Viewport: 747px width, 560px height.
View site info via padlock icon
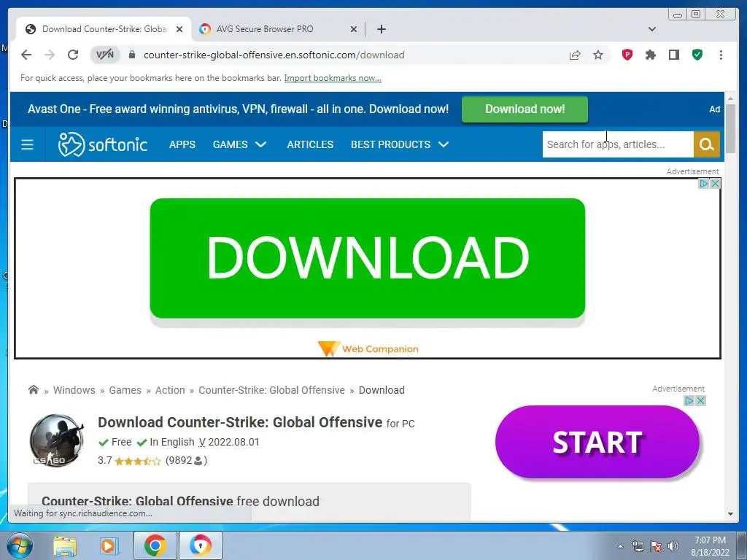click(x=132, y=55)
